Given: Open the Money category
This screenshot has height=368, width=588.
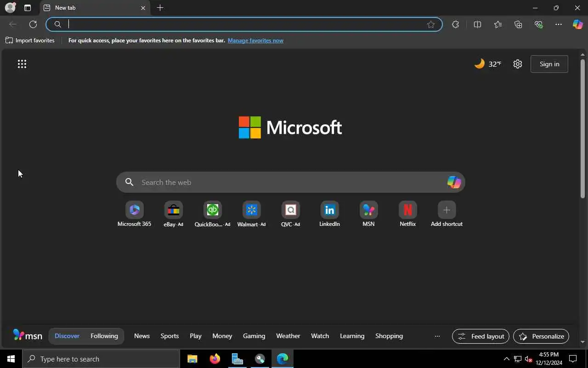Looking at the screenshot, I should point(222,336).
